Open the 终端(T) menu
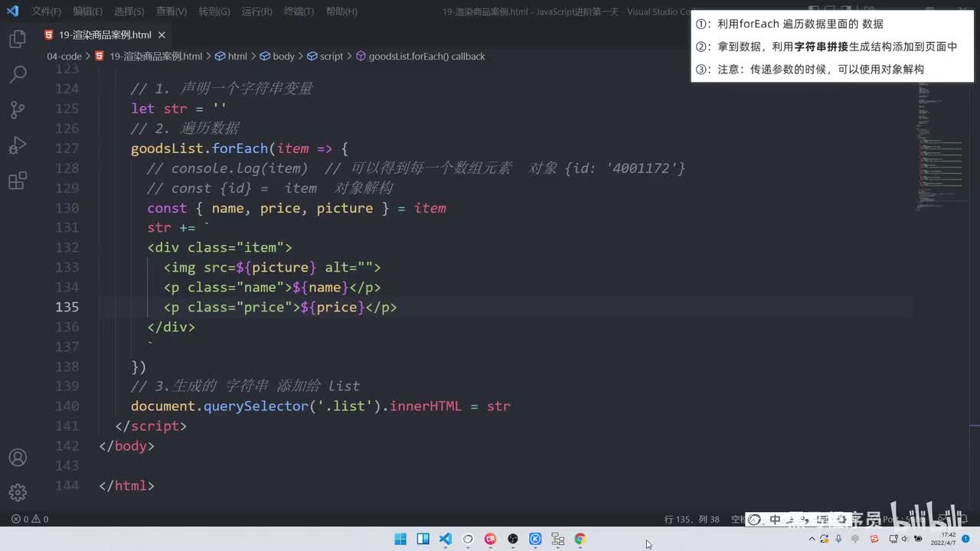The image size is (980, 551). click(x=299, y=11)
